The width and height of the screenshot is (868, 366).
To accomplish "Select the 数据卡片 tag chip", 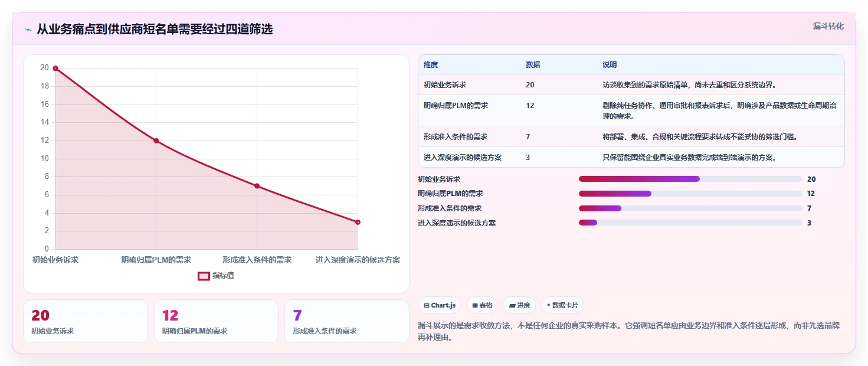I will 562,305.
